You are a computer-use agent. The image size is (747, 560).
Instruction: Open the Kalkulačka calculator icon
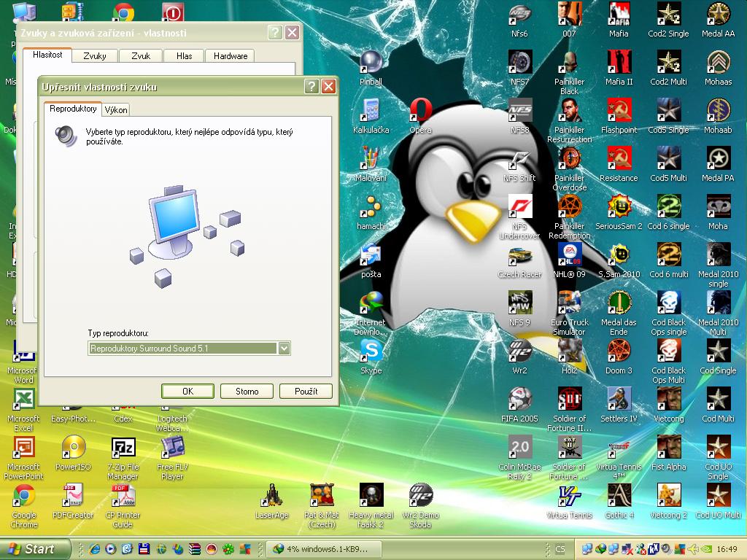point(371,112)
